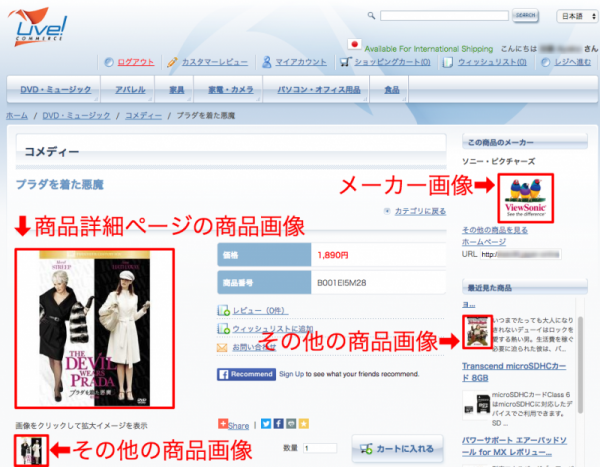Click the scrollbar in recently viewed products
600x467 pixels.
click(x=581, y=360)
